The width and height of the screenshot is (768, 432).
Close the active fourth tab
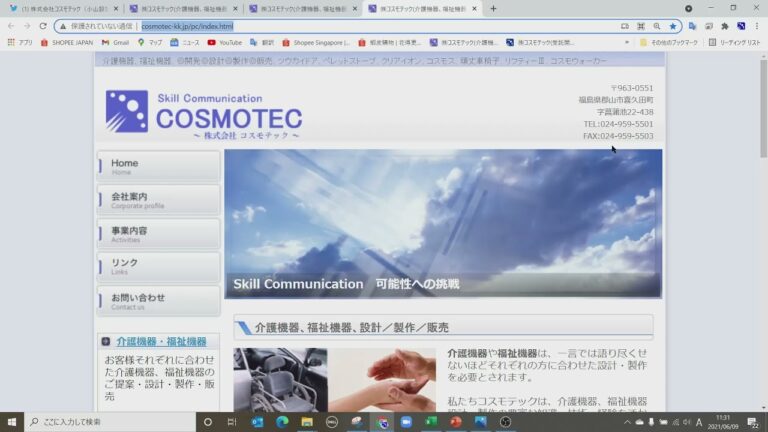click(474, 9)
